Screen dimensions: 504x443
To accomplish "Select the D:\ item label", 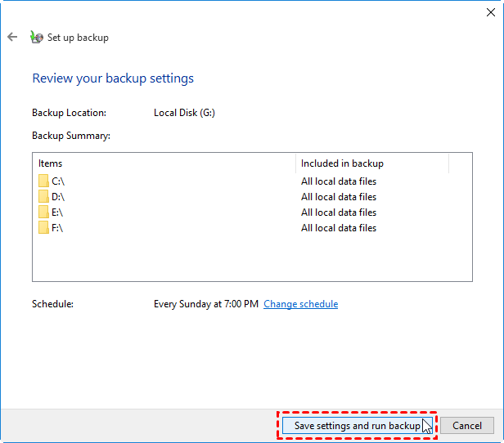I will pos(58,197).
